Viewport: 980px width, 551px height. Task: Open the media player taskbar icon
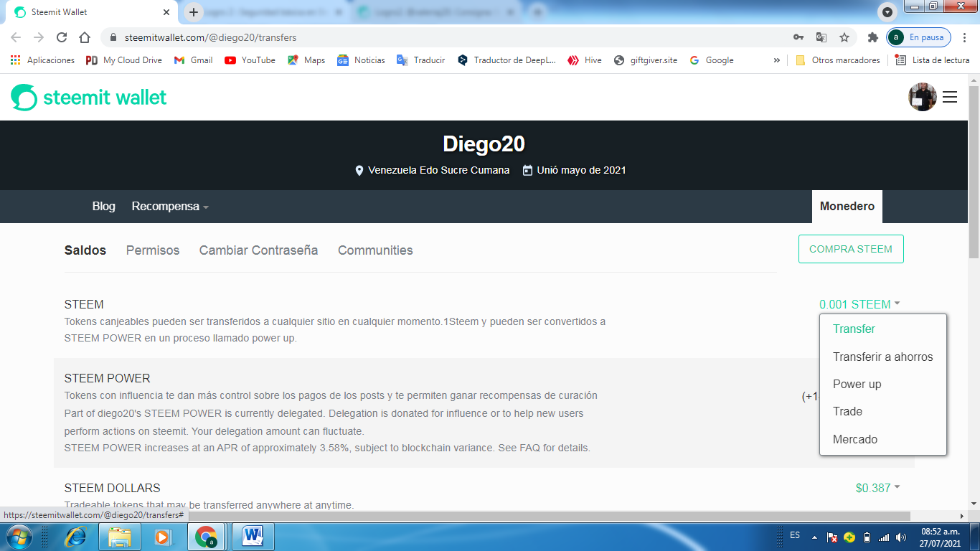162,537
